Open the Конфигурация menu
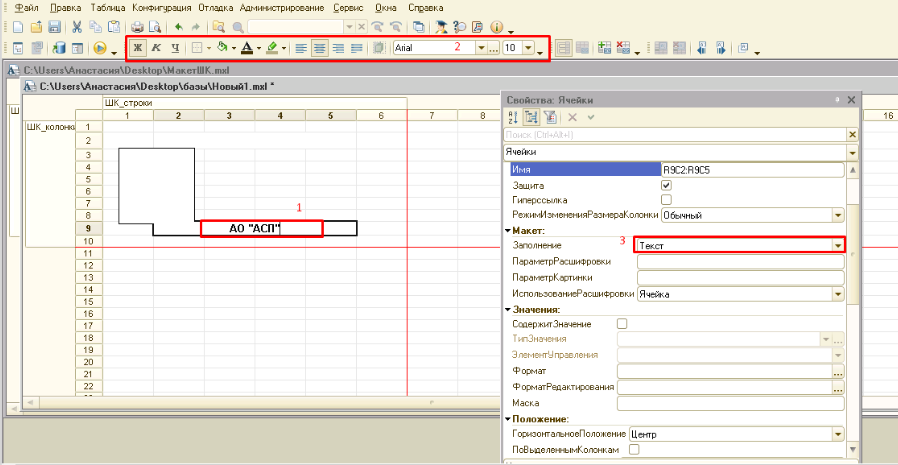898x465 pixels. (163, 8)
